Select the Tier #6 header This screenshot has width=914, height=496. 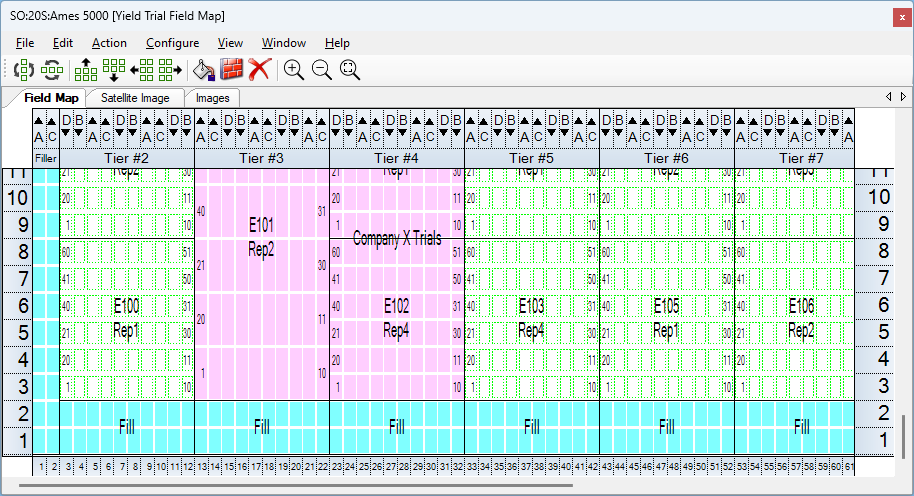click(667, 158)
